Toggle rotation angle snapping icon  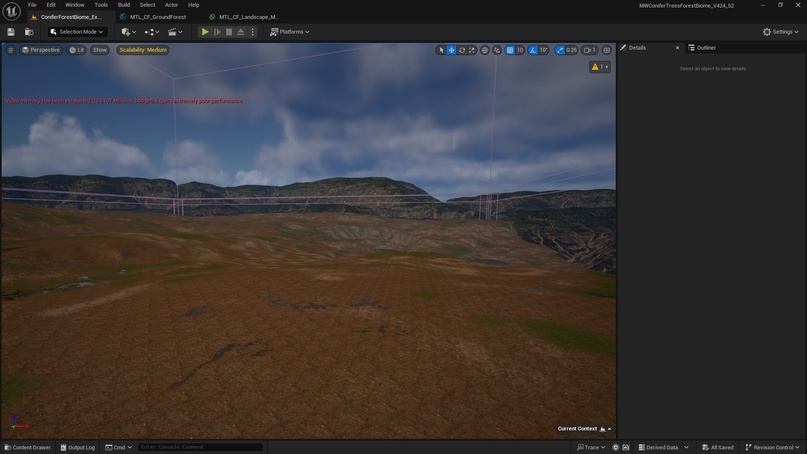[533, 50]
